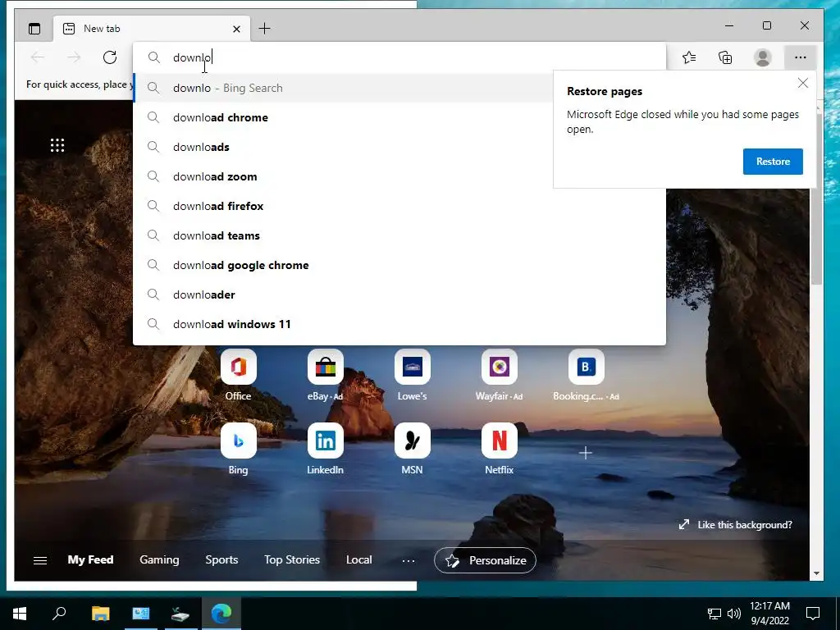Open the feed hamburger menu

tap(40, 560)
